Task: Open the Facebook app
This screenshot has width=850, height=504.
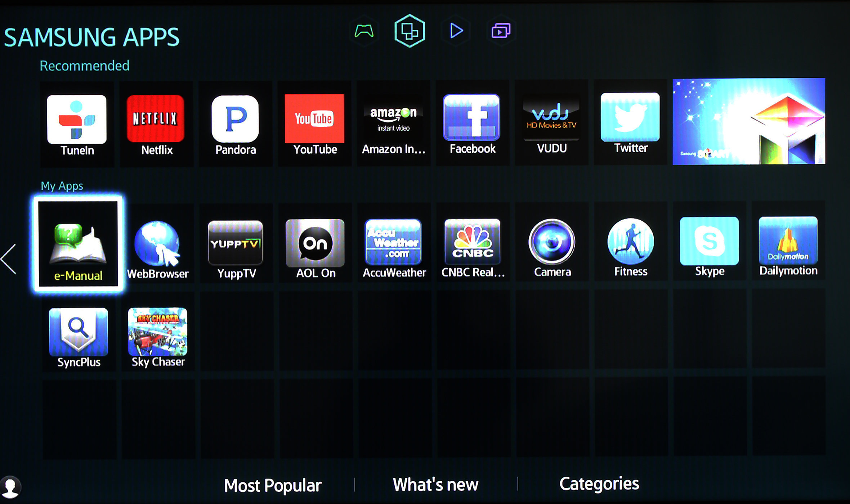Action: pyautogui.click(x=473, y=123)
